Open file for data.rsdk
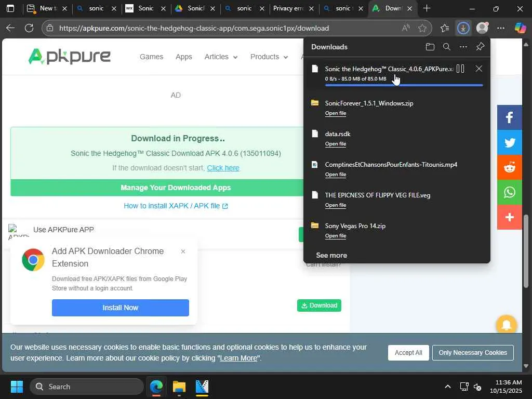This screenshot has height=399, width=532. 336,144
